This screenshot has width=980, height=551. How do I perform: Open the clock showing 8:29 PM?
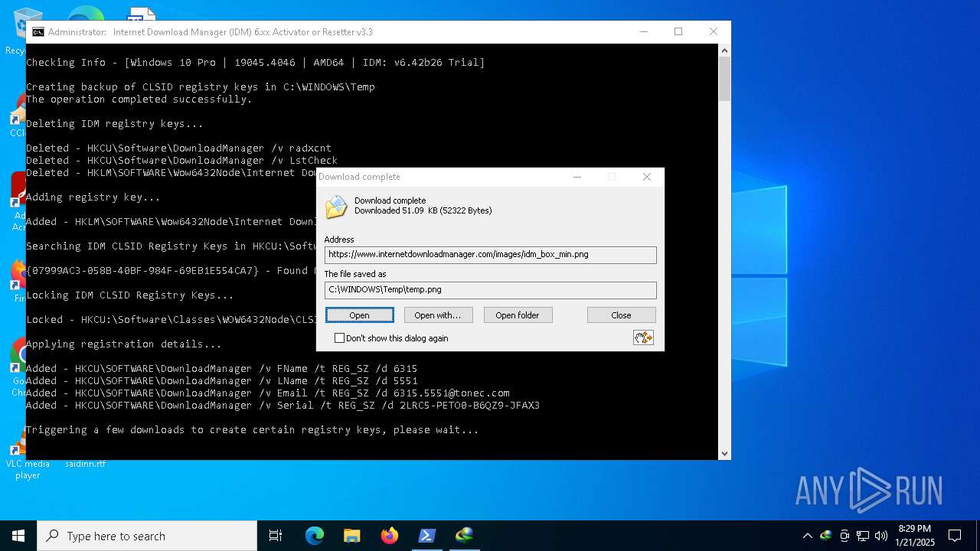pyautogui.click(x=914, y=536)
